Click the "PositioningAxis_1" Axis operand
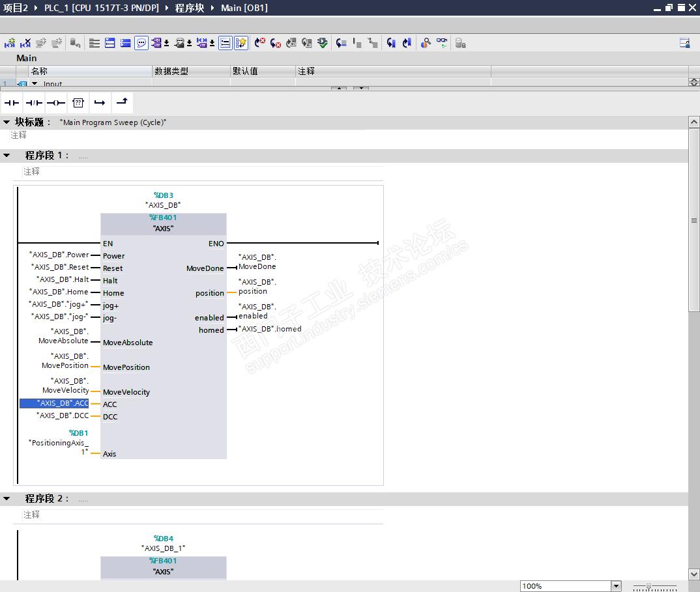This screenshot has height=592, width=700. [59, 447]
